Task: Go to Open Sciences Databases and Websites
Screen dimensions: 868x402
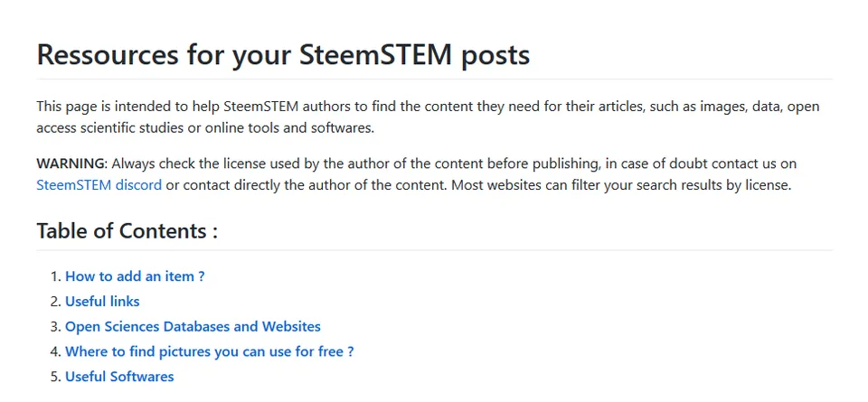Action: [x=193, y=326]
